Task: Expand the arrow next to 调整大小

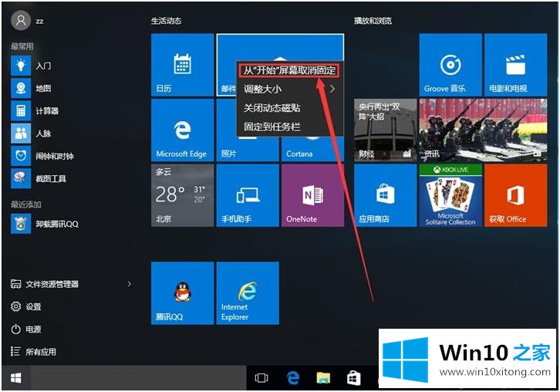Action: point(332,89)
